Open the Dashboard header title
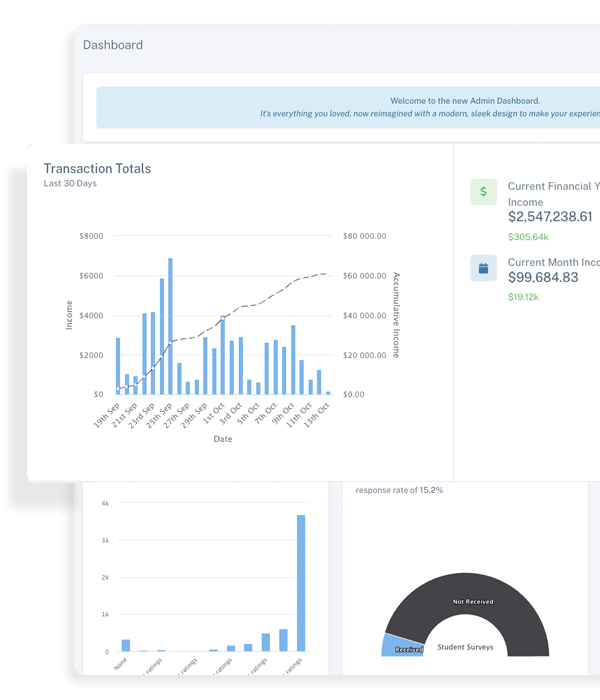The height and width of the screenshot is (700, 600). click(112, 45)
